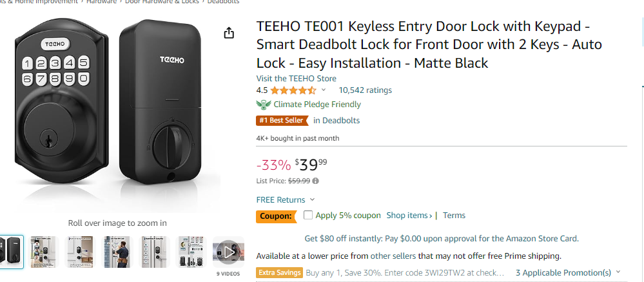Image resolution: width=644 pixels, height=282 pixels.
Task: Visit the TEEHO Store link
Action: [x=296, y=79]
